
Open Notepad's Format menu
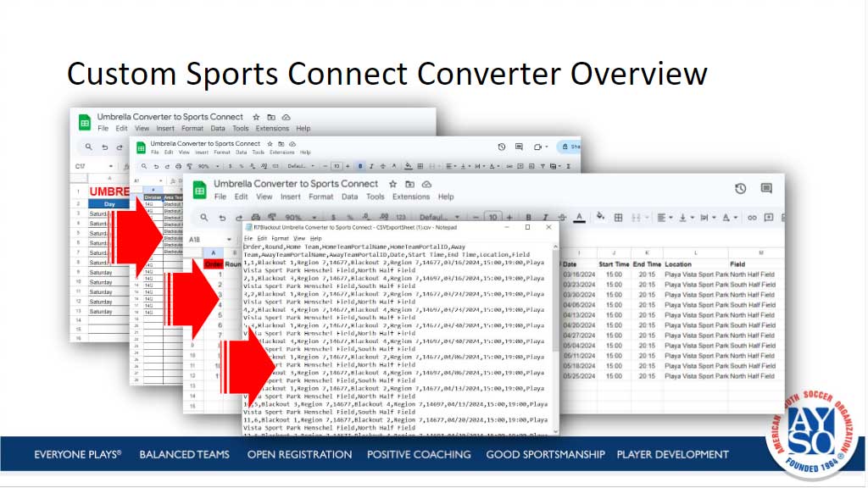[x=280, y=239]
